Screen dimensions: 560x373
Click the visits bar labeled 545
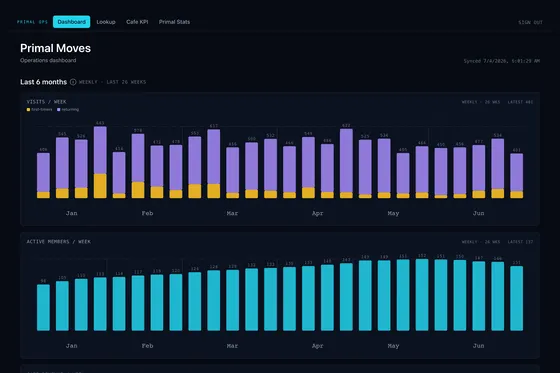[62, 168]
